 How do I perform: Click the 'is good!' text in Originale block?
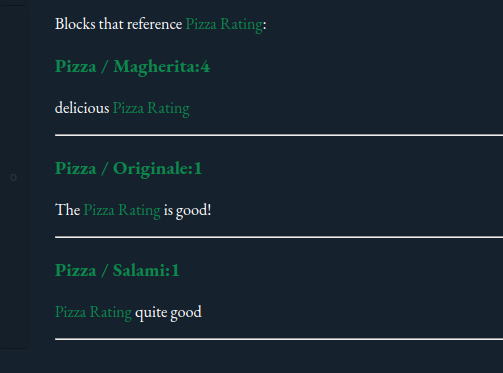(x=187, y=210)
